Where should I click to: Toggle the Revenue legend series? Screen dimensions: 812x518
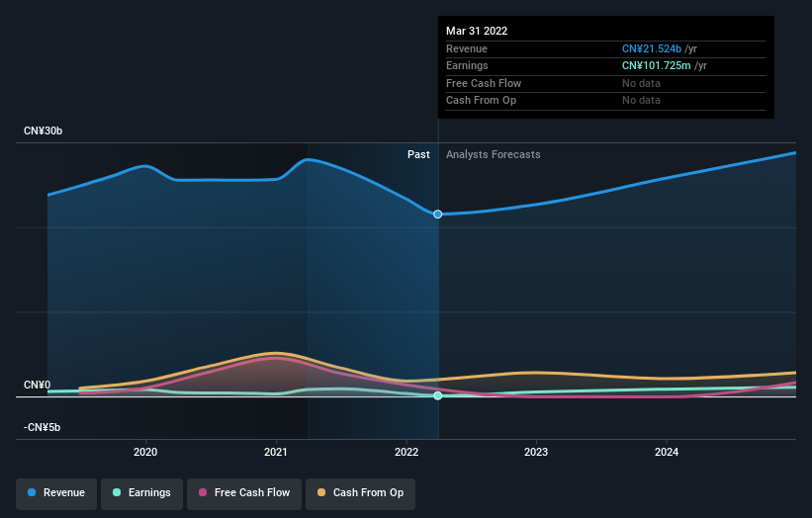pos(56,493)
